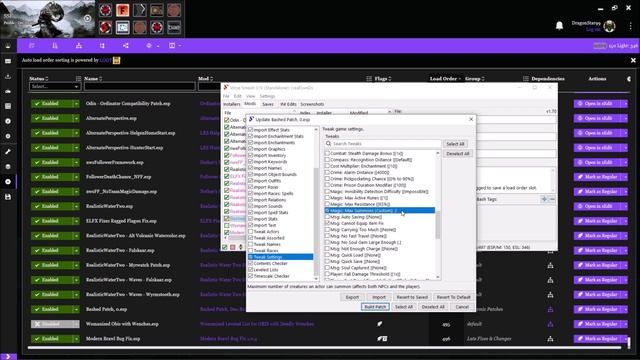
Task: Select the Tweak Settings patcher row
Action: pos(280,257)
